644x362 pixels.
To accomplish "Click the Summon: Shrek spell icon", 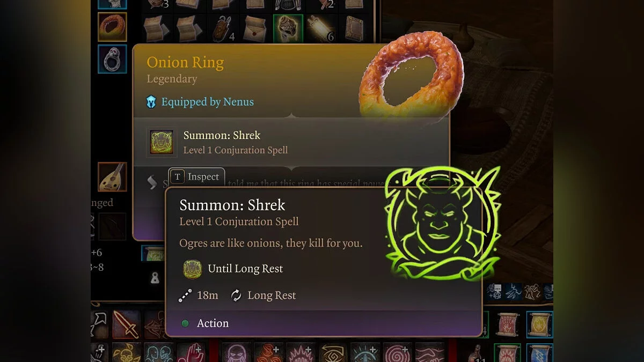I will coord(162,143).
